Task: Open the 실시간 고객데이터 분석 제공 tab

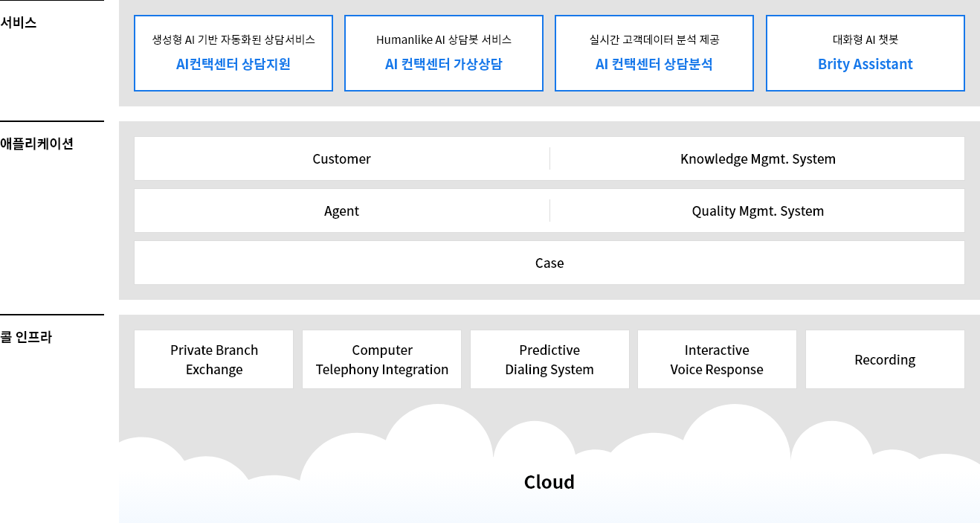Action: [654, 39]
